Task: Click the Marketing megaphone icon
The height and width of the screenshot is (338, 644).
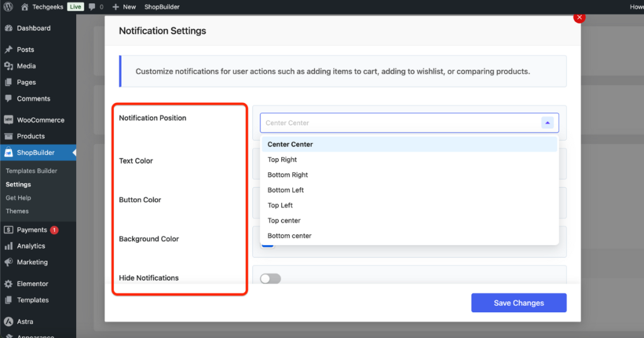Action: click(x=9, y=262)
